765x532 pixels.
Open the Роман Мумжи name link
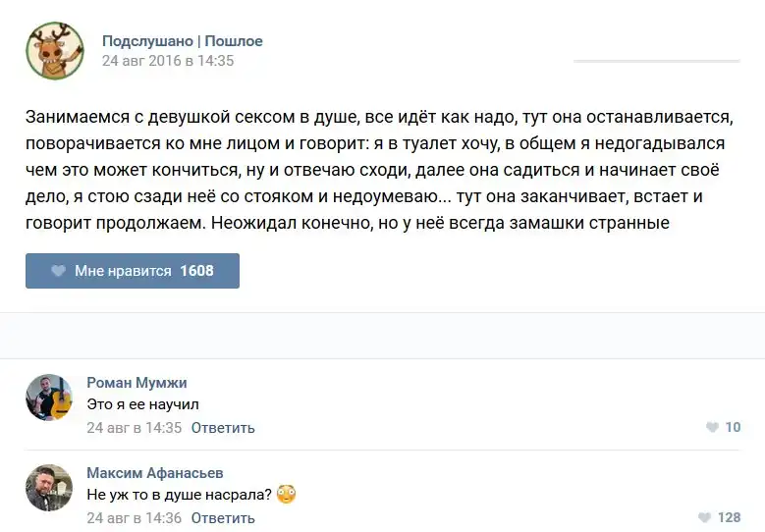tap(137, 383)
